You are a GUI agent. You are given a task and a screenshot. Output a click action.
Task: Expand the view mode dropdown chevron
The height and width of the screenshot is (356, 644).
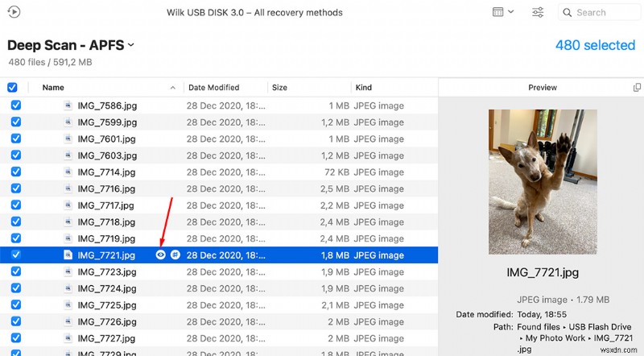point(511,11)
